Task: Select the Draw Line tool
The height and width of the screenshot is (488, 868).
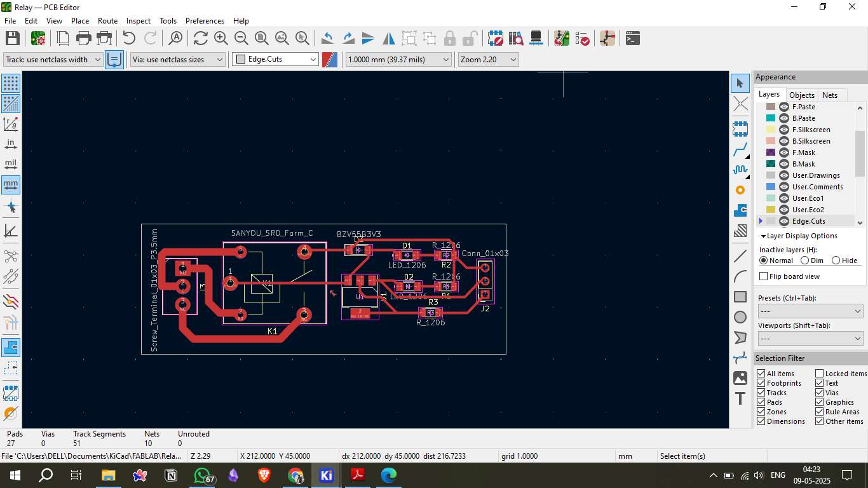Action: [x=740, y=256]
